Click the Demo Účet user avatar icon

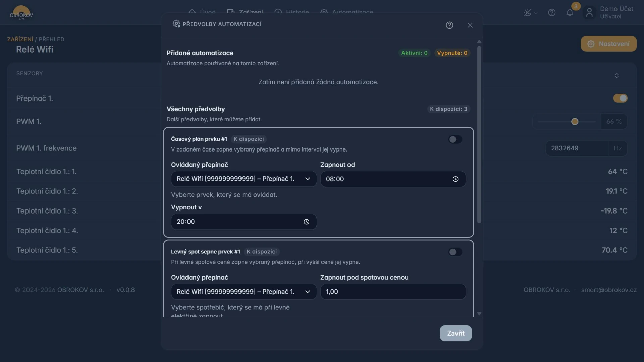tap(589, 13)
